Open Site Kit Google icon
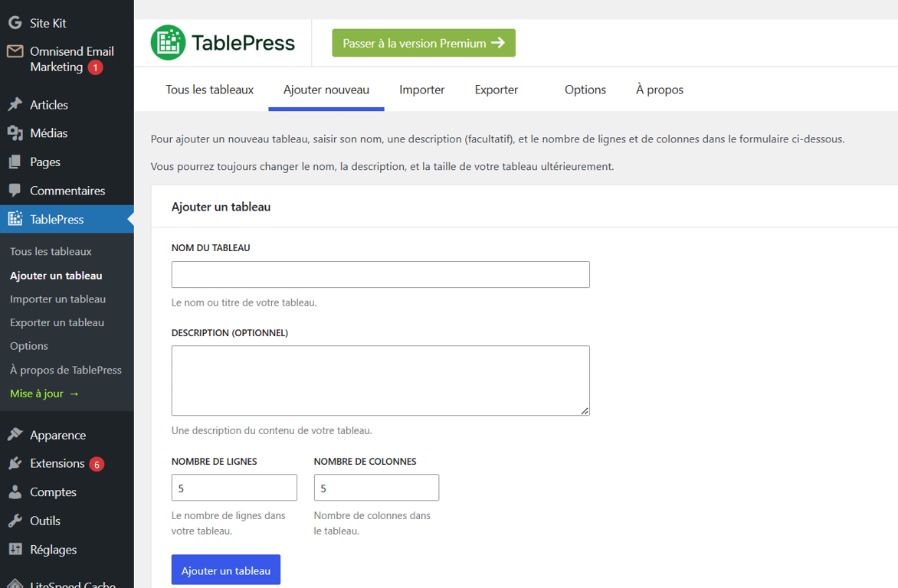 [x=15, y=23]
